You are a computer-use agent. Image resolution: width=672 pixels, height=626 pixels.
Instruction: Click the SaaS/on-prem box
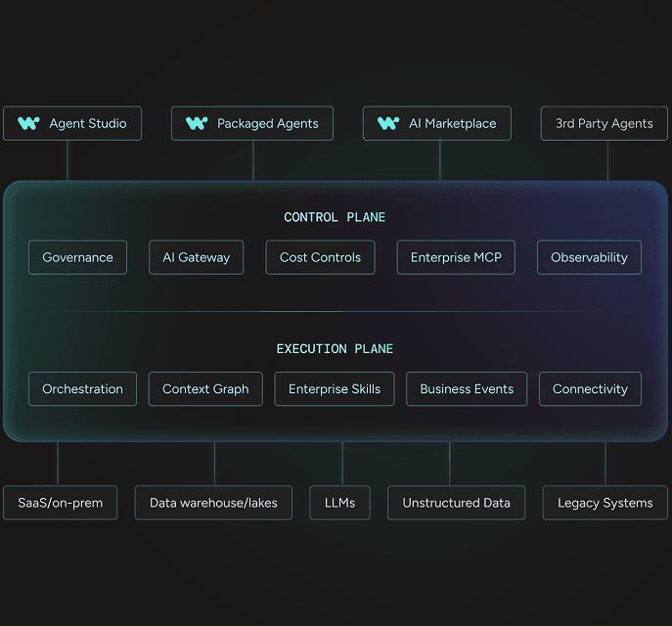point(60,503)
